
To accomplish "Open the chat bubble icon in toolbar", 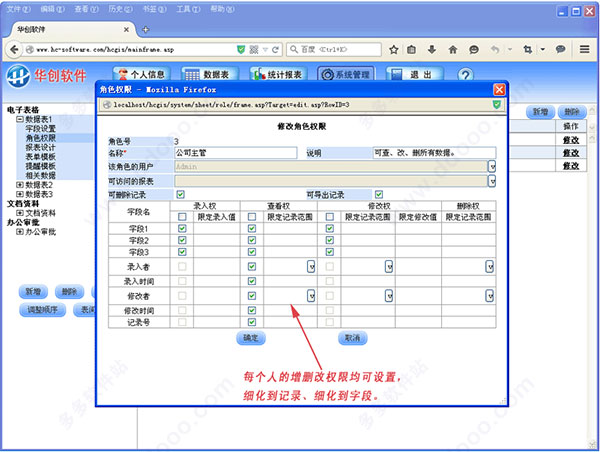I will point(474,49).
